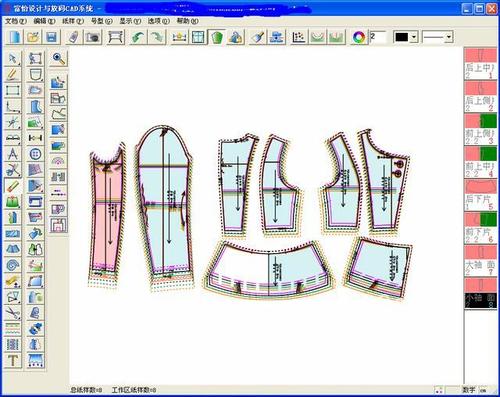The height and width of the screenshot is (397, 500).
Task: Open the 纸样 menu
Action: coord(73,21)
